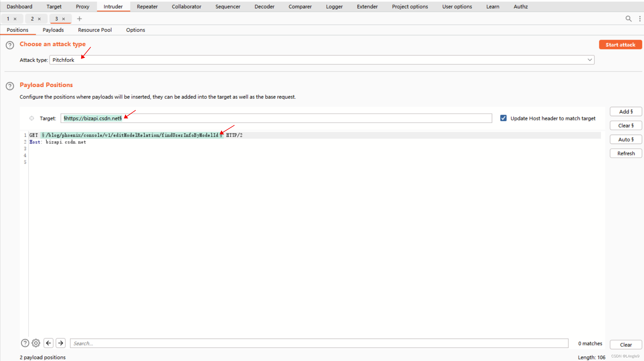
Task: Close Intruder tab 2
Action: (39, 19)
